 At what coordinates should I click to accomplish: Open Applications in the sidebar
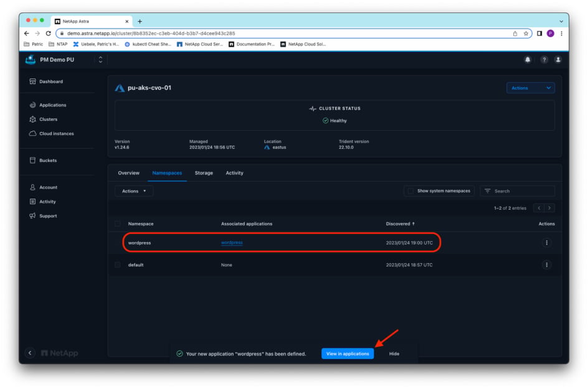[x=47, y=105]
